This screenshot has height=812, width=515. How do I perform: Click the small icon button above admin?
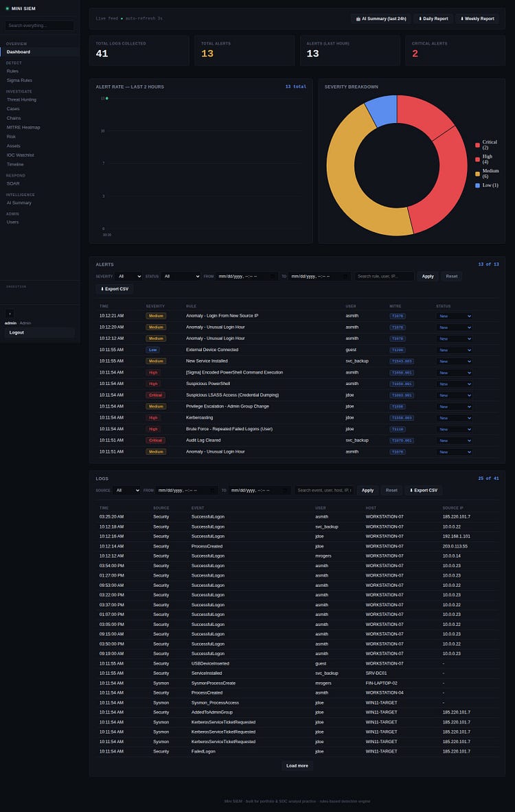10,313
